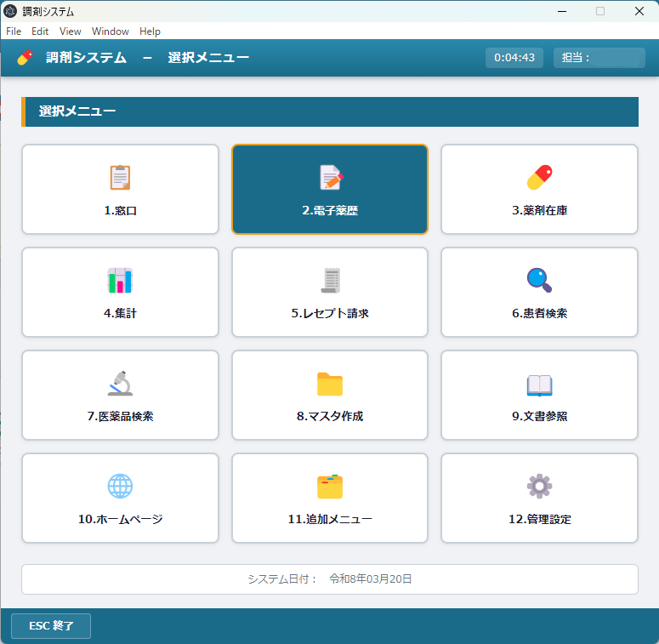Click the gear icon for 12.管理設定
This screenshot has height=644, width=659.
click(540, 487)
